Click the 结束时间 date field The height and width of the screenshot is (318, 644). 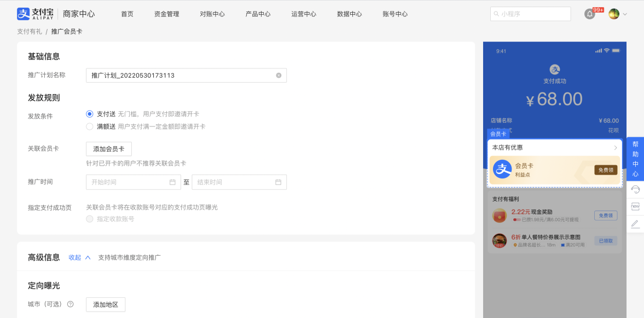(239, 182)
